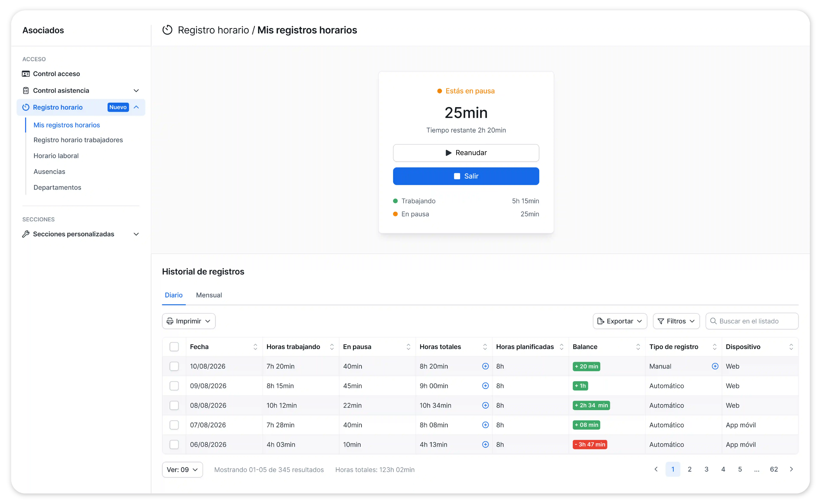
Task: Click the Control acceso card icon
Action: pyautogui.click(x=26, y=74)
